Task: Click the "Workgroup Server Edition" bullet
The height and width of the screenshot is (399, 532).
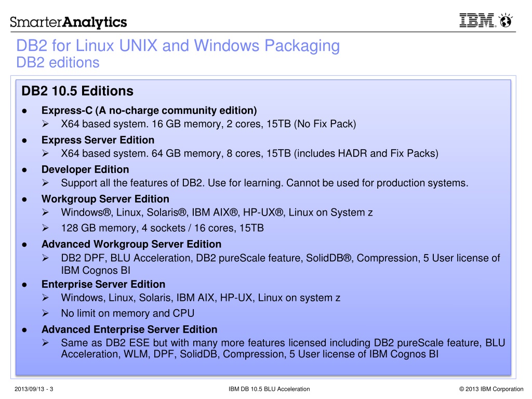Action: [x=105, y=199]
